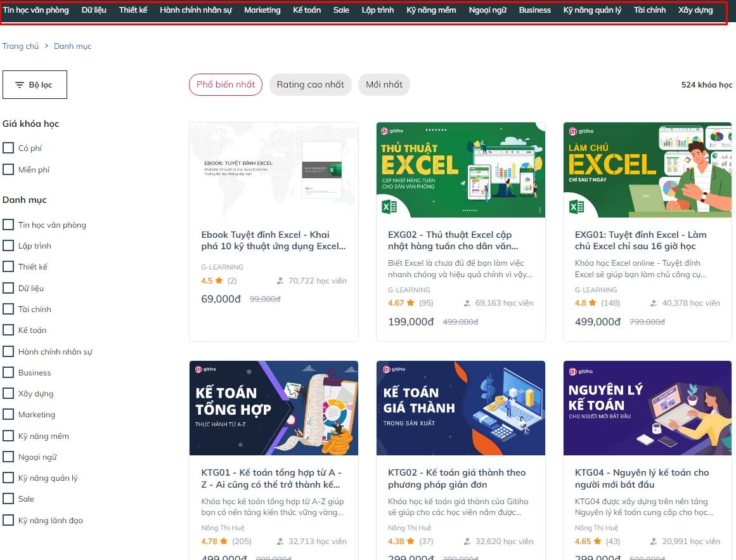Screen dimensions: 736x560
Task: Tick Kỹ năng quản lý category checkbox
Action: [x=8, y=478]
